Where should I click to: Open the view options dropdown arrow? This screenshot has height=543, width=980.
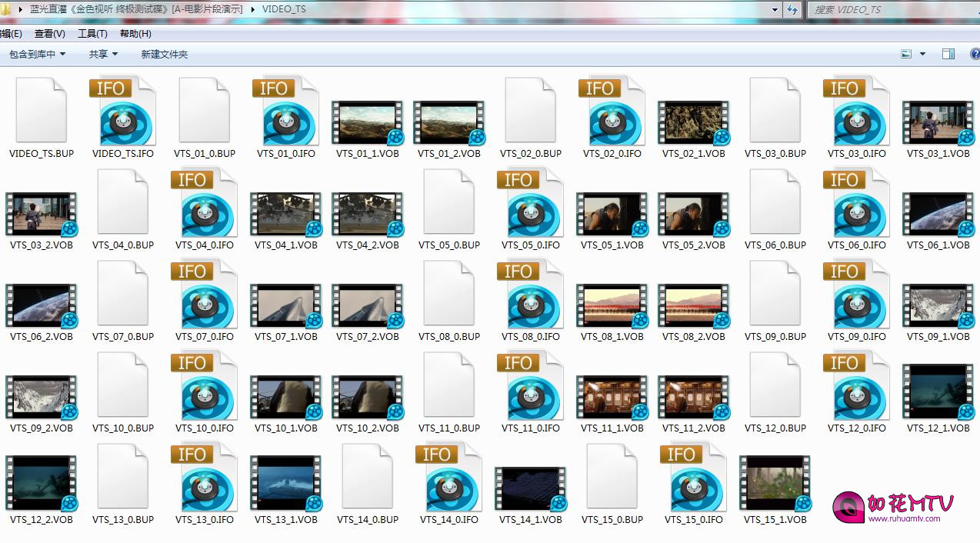923,54
